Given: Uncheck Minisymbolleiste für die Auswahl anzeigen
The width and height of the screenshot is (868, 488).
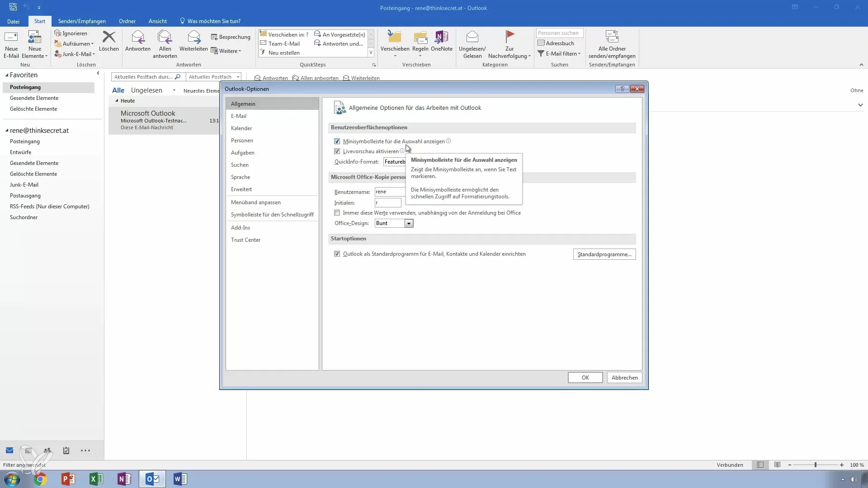Looking at the screenshot, I should (x=337, y=141).
